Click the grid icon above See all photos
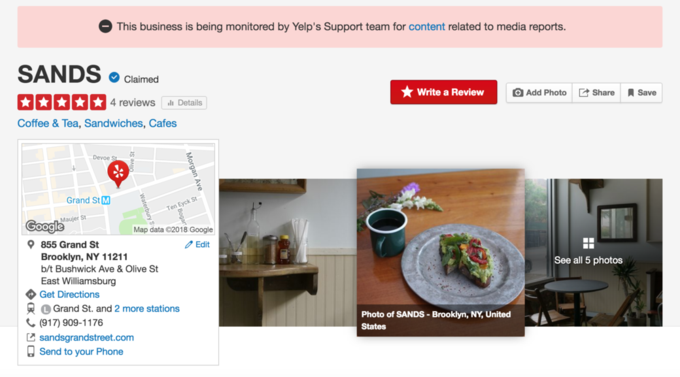The image size is (680, 377). pos(588,243)
